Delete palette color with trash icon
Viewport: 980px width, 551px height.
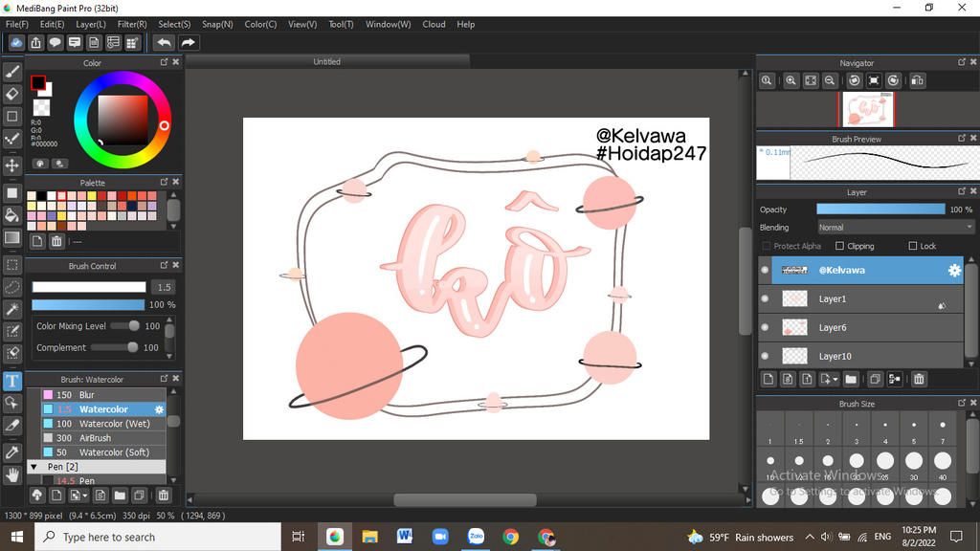point(56,241)
